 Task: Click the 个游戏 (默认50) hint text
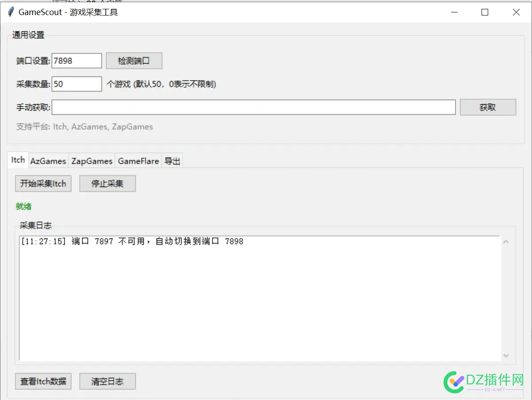coord(162,84)
